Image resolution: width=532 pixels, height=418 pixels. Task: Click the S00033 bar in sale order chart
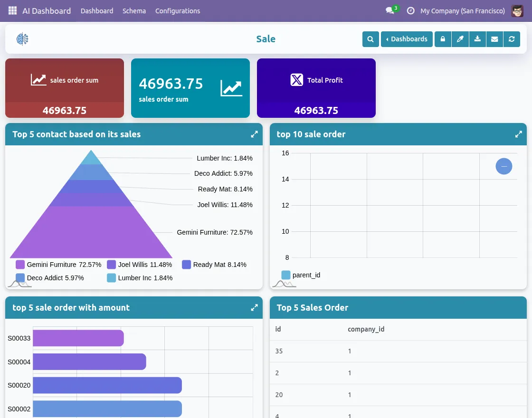78,338
